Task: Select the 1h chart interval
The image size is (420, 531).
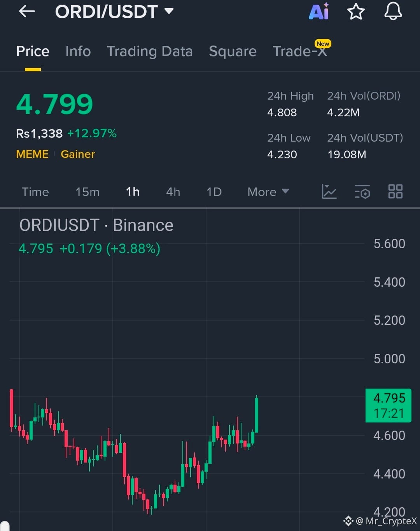Action: 133,192
